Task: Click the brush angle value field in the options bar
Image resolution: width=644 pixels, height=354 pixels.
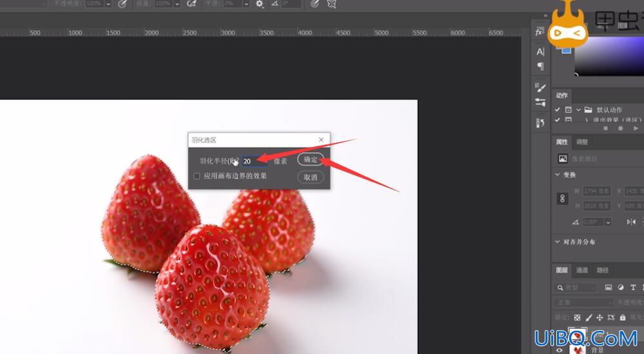Action: coord(291,4)
